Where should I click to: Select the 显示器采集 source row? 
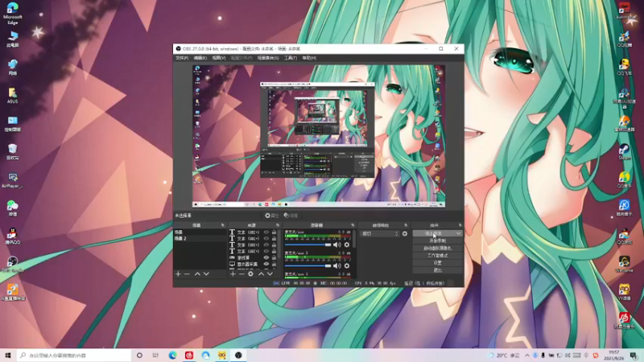pyautogui.click(x=253, y=264)
